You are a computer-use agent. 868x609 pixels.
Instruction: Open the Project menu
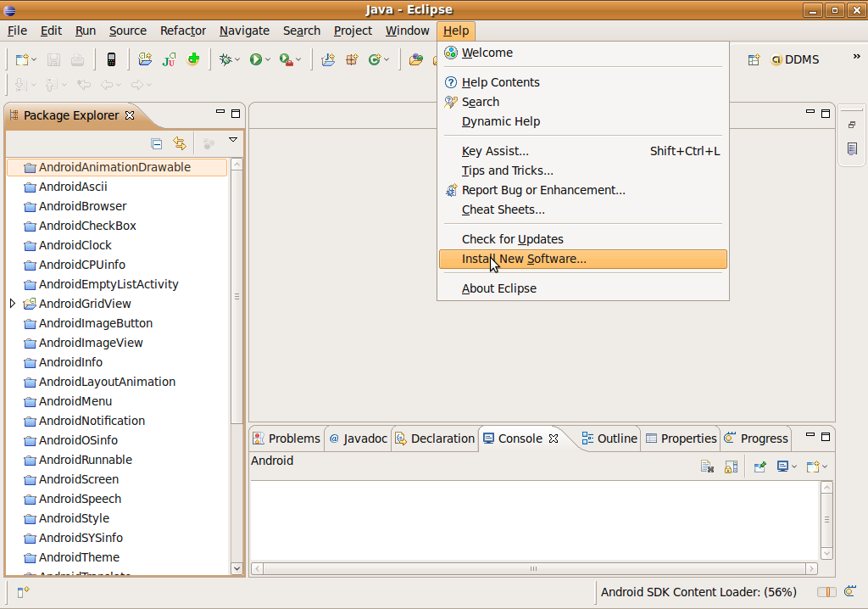point(353,31)
